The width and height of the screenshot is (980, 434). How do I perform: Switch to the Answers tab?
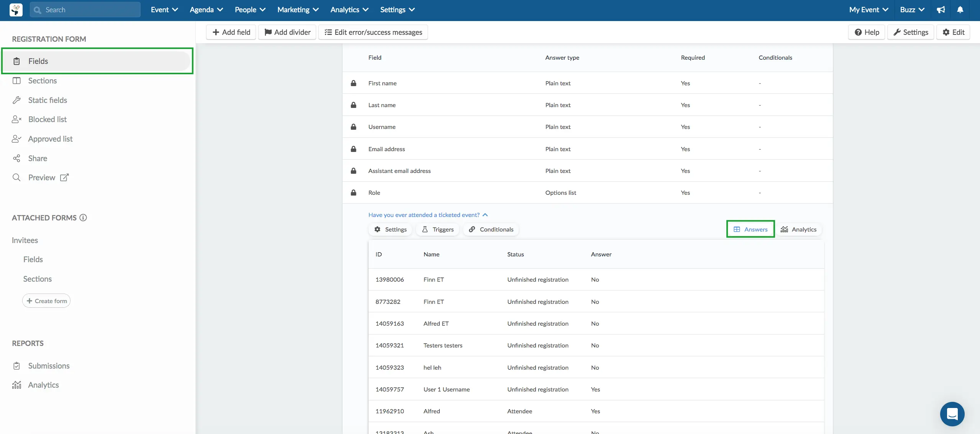tap(750, 229)
